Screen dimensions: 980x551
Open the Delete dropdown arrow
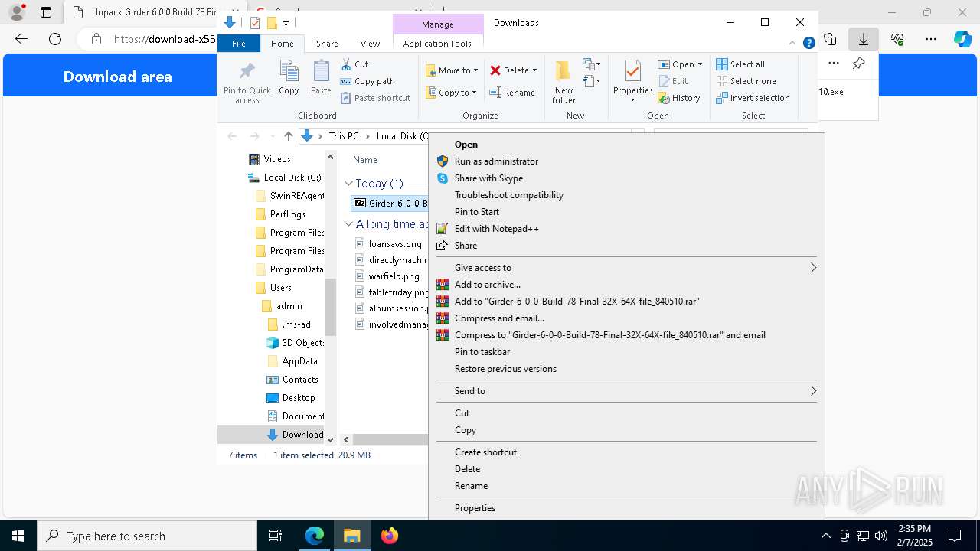[x=534, y=70]
